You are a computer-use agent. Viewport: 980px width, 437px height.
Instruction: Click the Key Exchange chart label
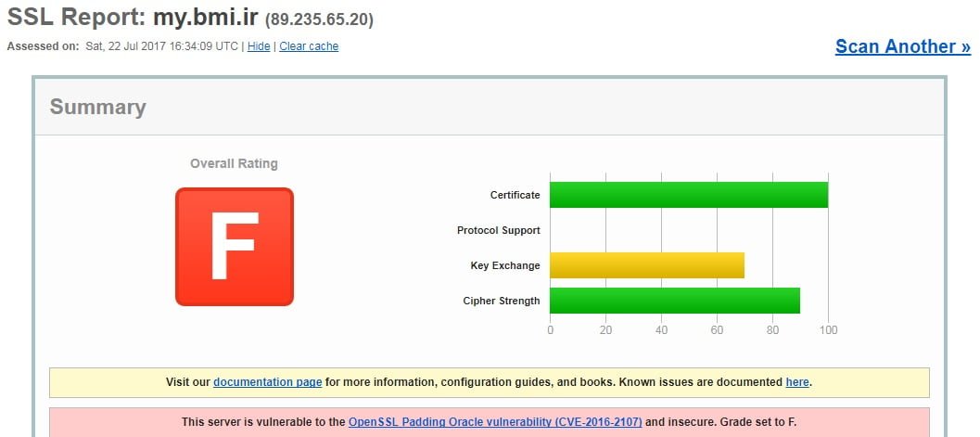(504, 265)
